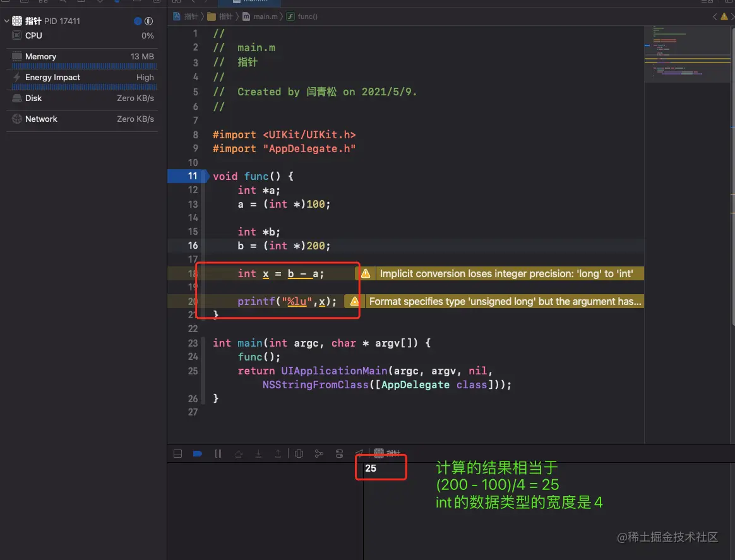Click 'a = (int *)100;' in code
The image size is (735, 560).
[284, 205]
